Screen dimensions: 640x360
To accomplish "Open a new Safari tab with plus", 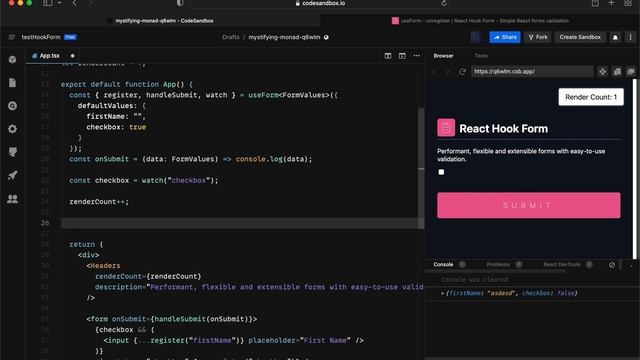I will point(611,3).
